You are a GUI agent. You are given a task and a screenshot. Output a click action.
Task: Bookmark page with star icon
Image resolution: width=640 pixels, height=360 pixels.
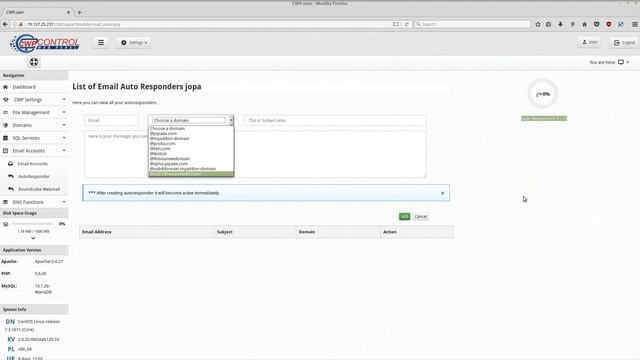coord(538,24)
